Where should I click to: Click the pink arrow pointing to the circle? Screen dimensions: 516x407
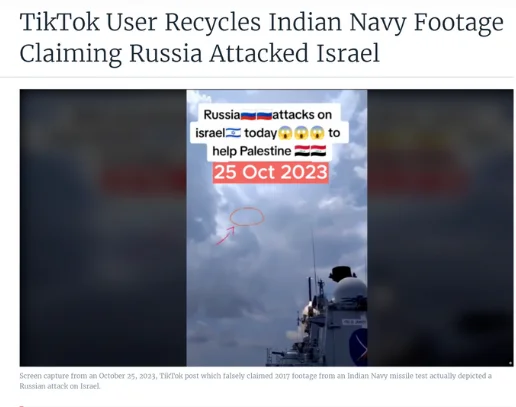pyautogui.click(x=225, y=235)
